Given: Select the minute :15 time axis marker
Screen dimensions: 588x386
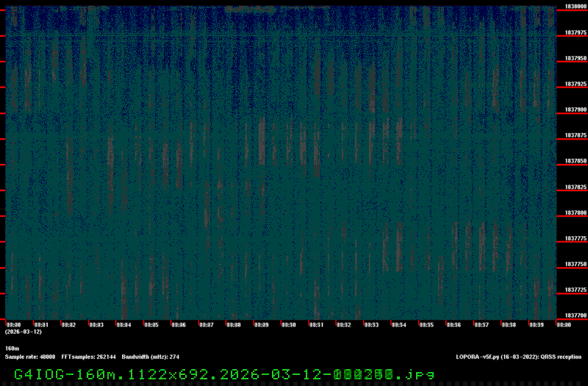Looking at the screenshot, I should [426, 324].
